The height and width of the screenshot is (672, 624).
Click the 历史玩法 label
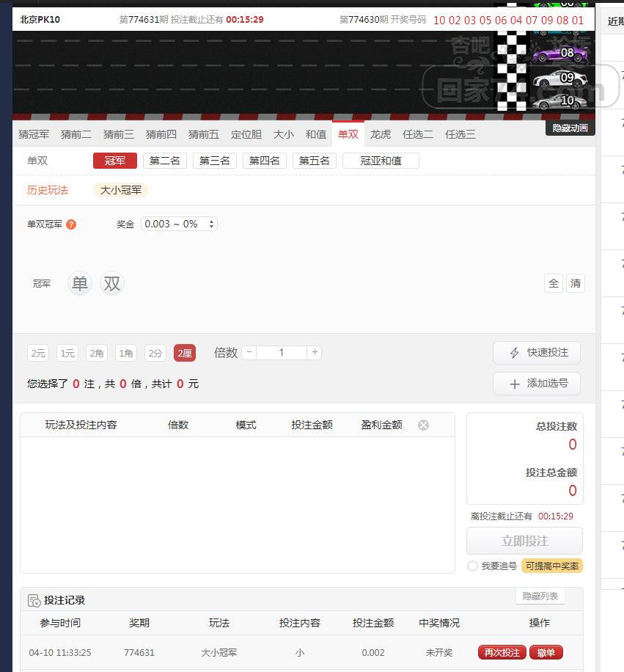pyautogui.click(x=48, y=190)
